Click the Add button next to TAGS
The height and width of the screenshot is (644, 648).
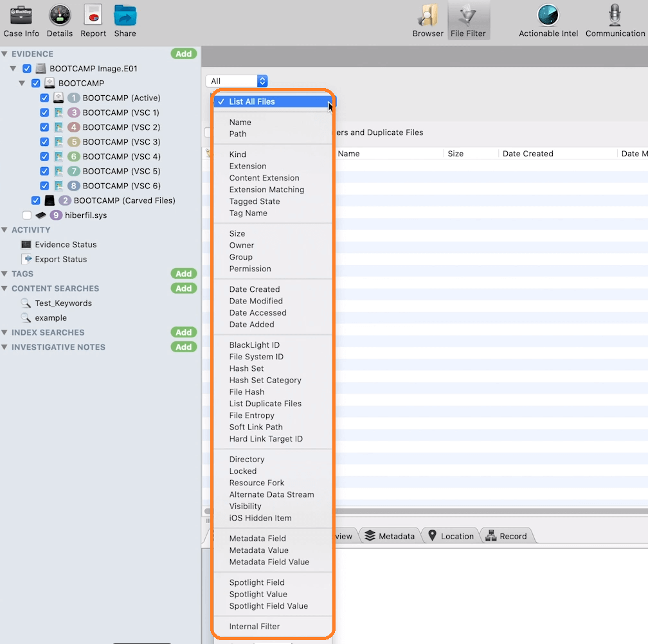(184, 273)
